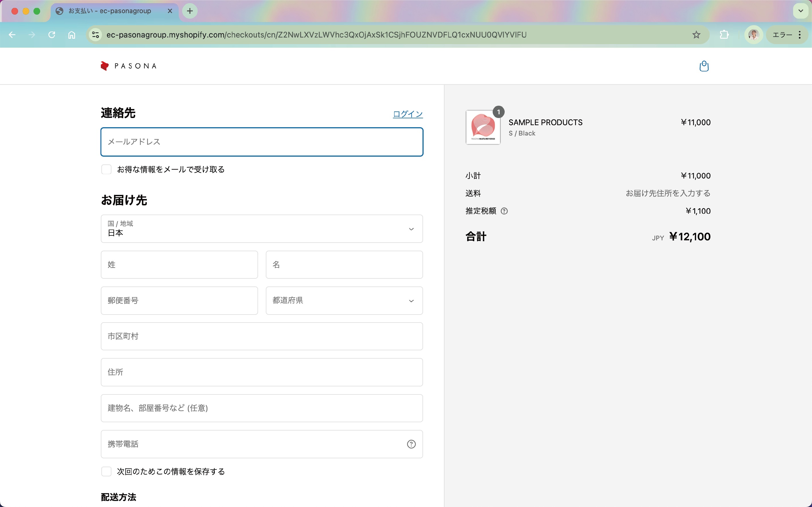Go to browser home icon
This screenshot has width=812, height=507.
tap(72, 35)
